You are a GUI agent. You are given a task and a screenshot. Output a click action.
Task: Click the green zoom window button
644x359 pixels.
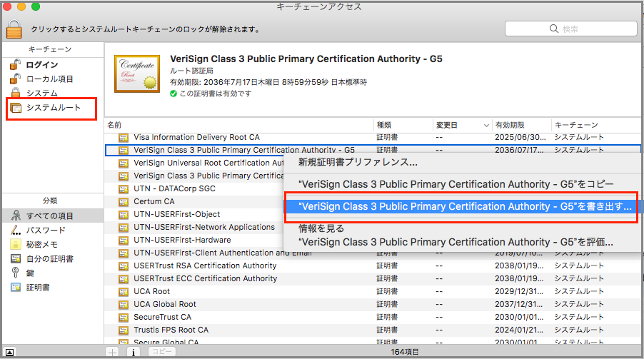coord(36,6)
